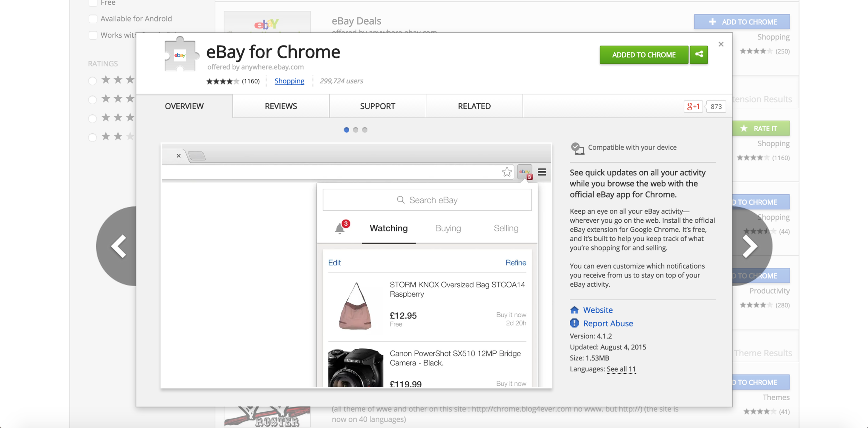The height and width of the screenshot is (428, 868).
Task: Click the share icon button
Action: [699, 55]
